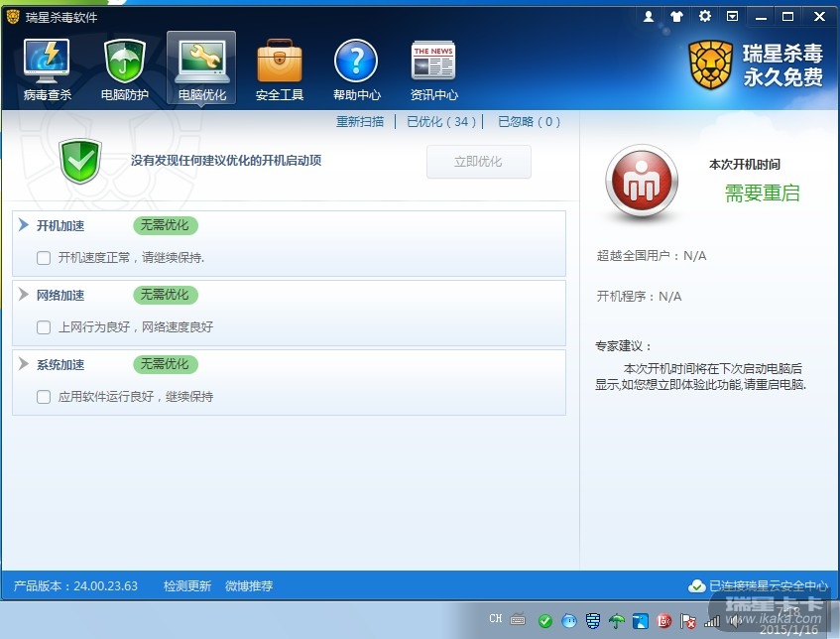840x639 pixels.
Task: Open the skin changer shirt icon
Action: [677, 17]
